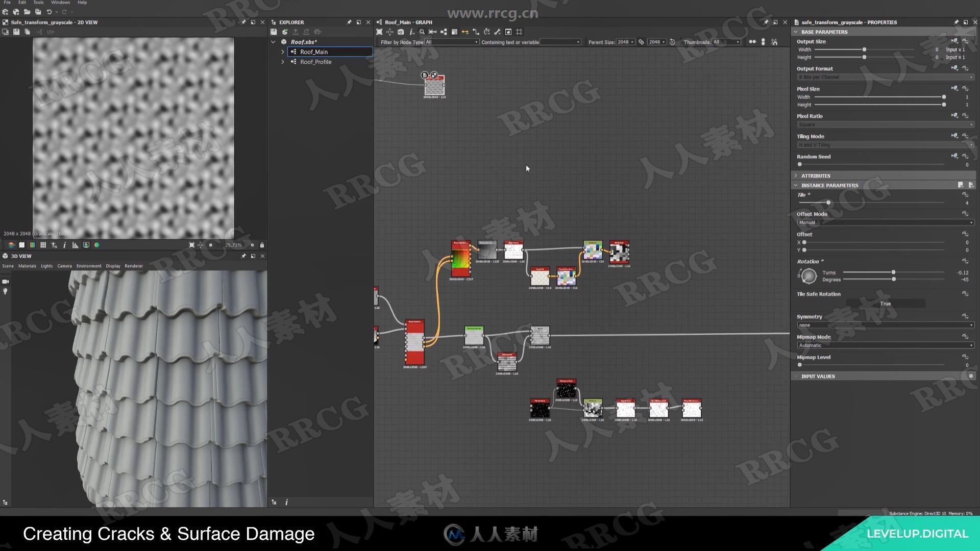
Task: Click the new graph icon in main toolbar
Action: [16, 12]
